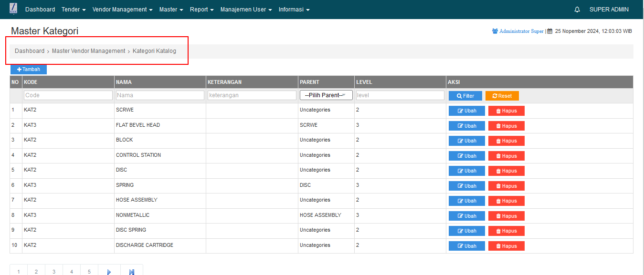Jump to last page in pagination
The height and width of the screenshot is (275, 644).
click(x=132, y=272)
